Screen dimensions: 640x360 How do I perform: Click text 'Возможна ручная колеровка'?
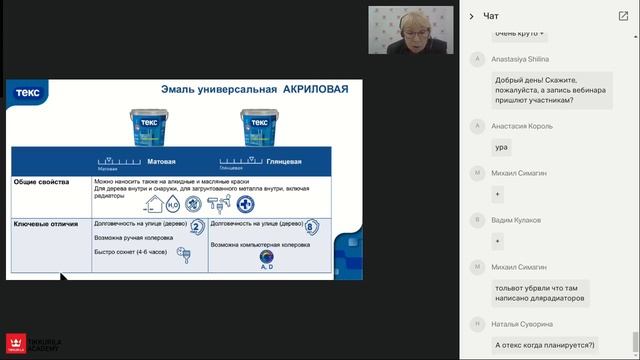pyautogui.click(x=133, y=238)
